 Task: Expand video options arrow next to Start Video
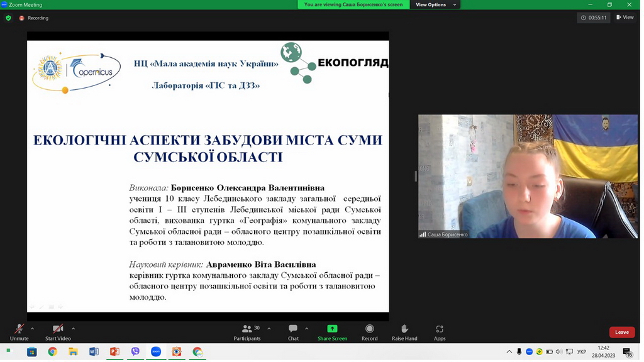74,328
